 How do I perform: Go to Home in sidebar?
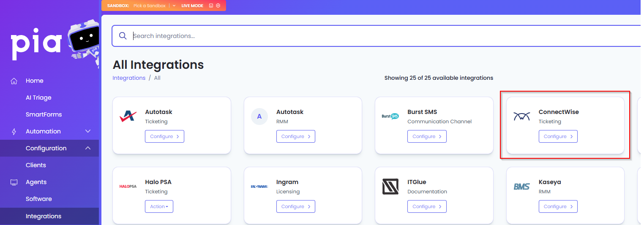(35, 81)
